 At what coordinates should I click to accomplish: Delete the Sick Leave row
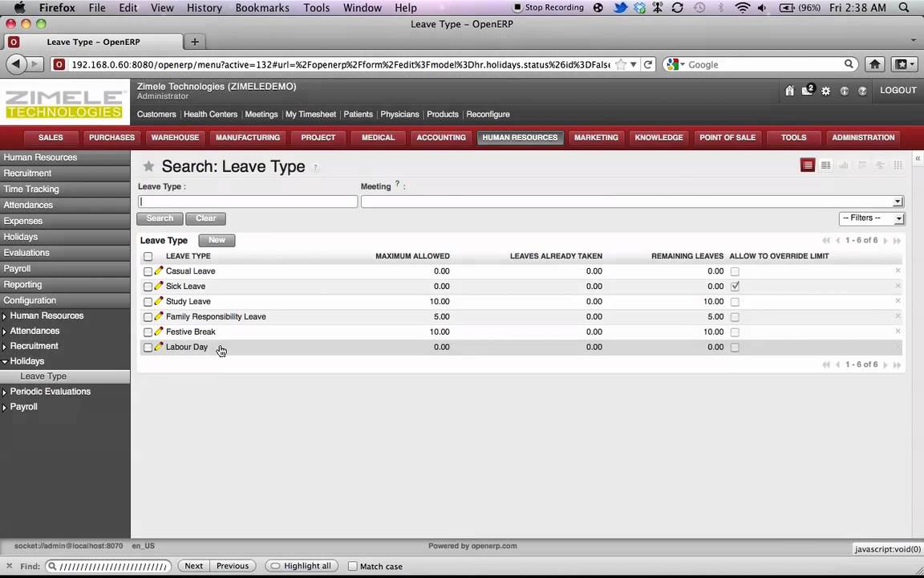point(898,286)
